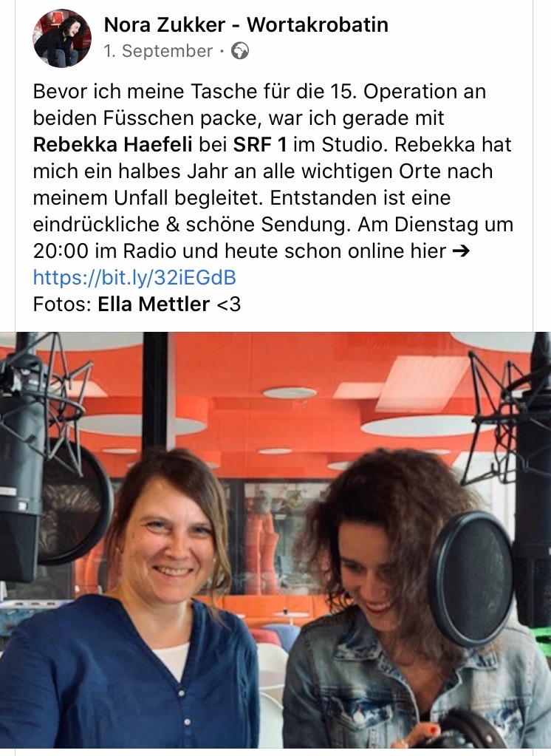
Task: Click the arrow symbol after 'online hier'
Action: point(462,251)
